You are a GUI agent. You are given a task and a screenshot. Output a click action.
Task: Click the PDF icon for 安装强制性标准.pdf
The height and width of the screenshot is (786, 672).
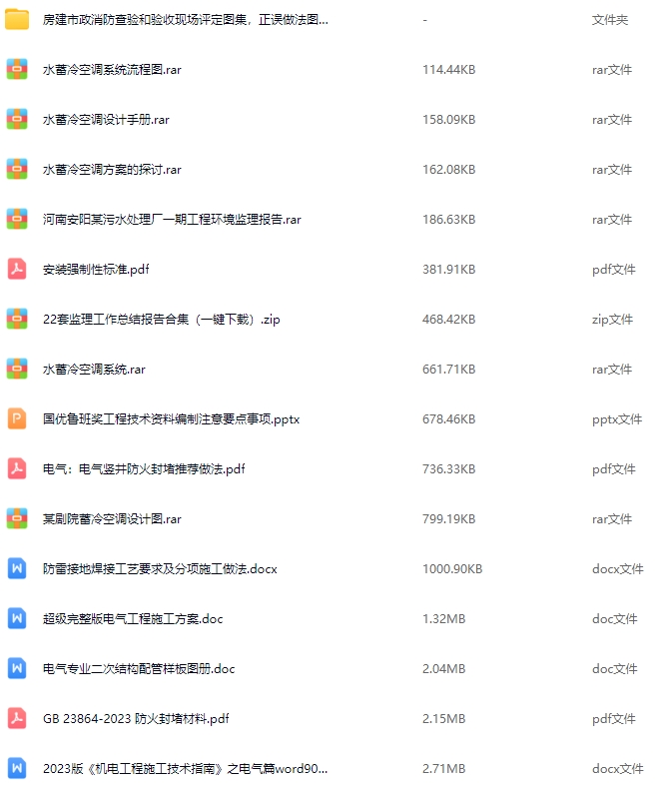coord(17,270)
